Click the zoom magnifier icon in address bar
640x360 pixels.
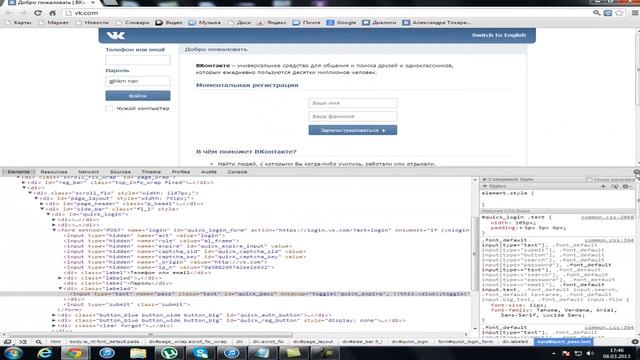597,13
